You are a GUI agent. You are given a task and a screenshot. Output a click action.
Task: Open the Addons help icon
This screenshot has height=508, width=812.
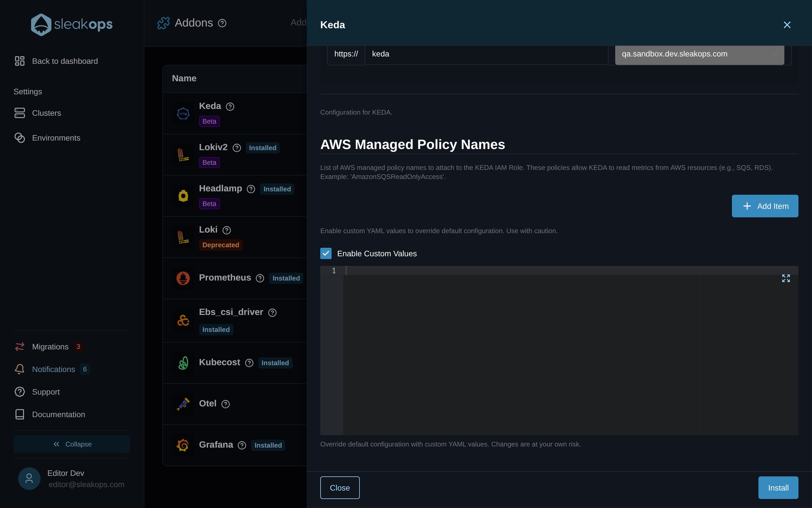pyautogui.click(x=222, y=23)
